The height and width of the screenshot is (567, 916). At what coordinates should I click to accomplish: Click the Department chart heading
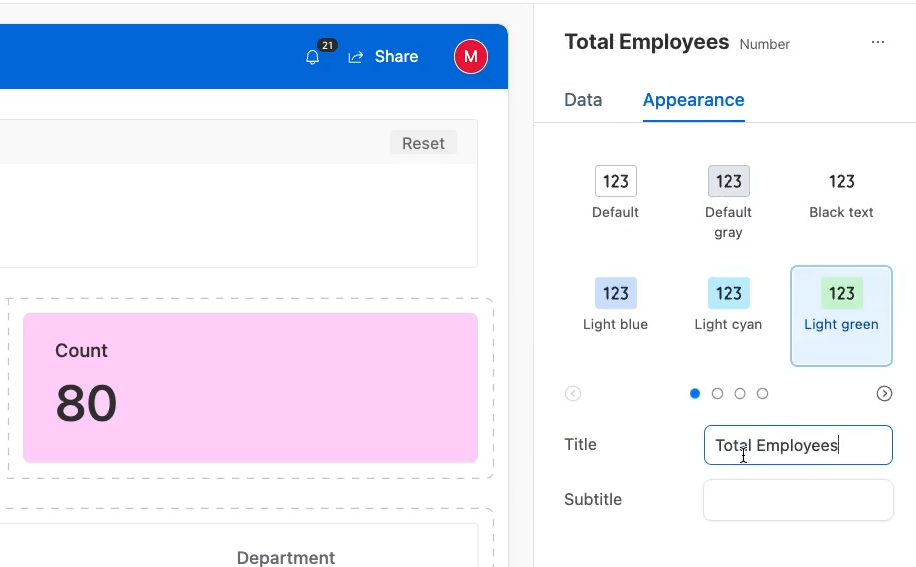(286, 558)
